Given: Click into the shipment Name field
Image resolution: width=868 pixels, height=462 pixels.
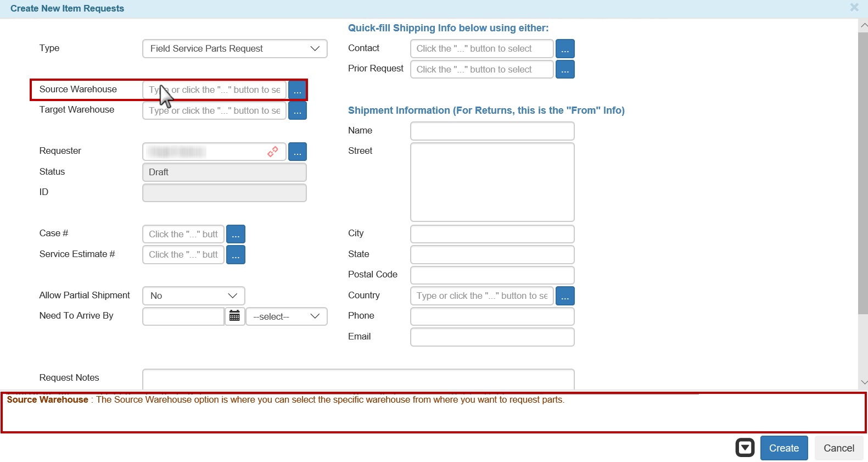Looking at the screenshot, I should (x=492, y=131).
